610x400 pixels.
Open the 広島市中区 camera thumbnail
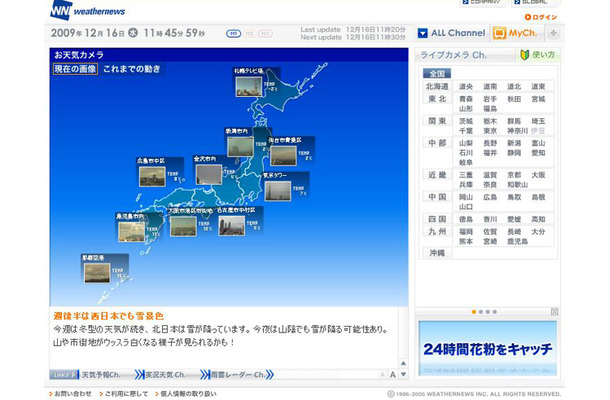(152, 176)
